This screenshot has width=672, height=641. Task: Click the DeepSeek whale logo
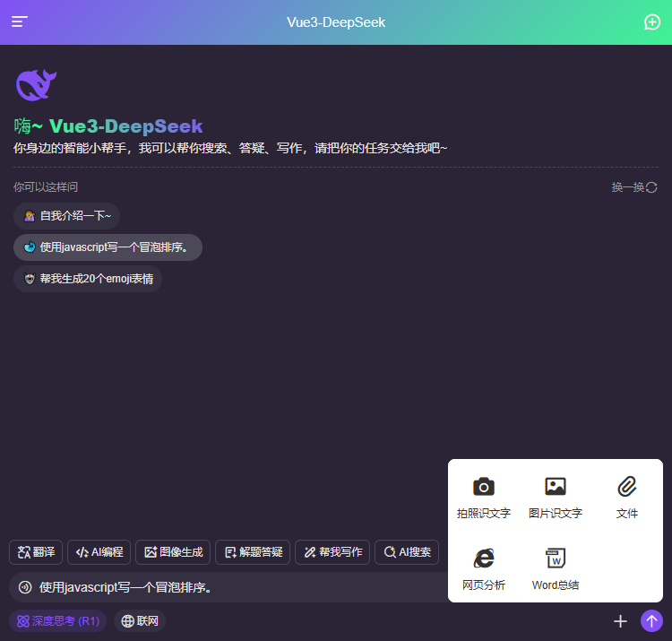(x=37, y=85)
